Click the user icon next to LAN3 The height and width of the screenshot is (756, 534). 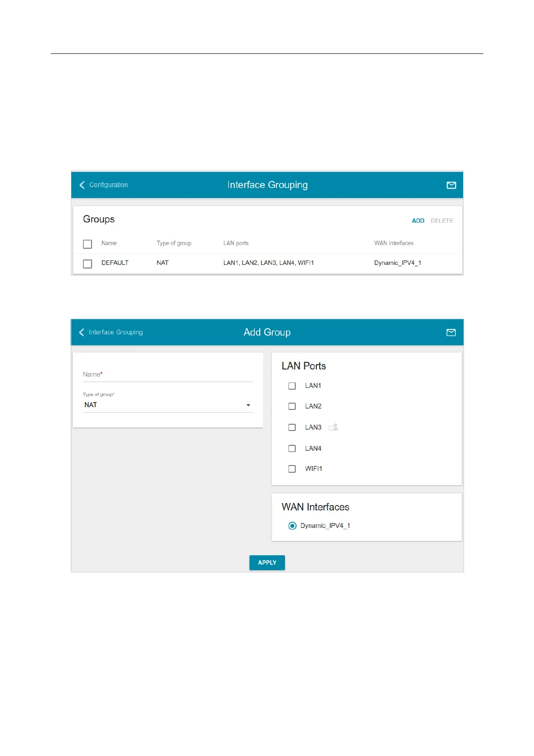(x=333, y=427)
